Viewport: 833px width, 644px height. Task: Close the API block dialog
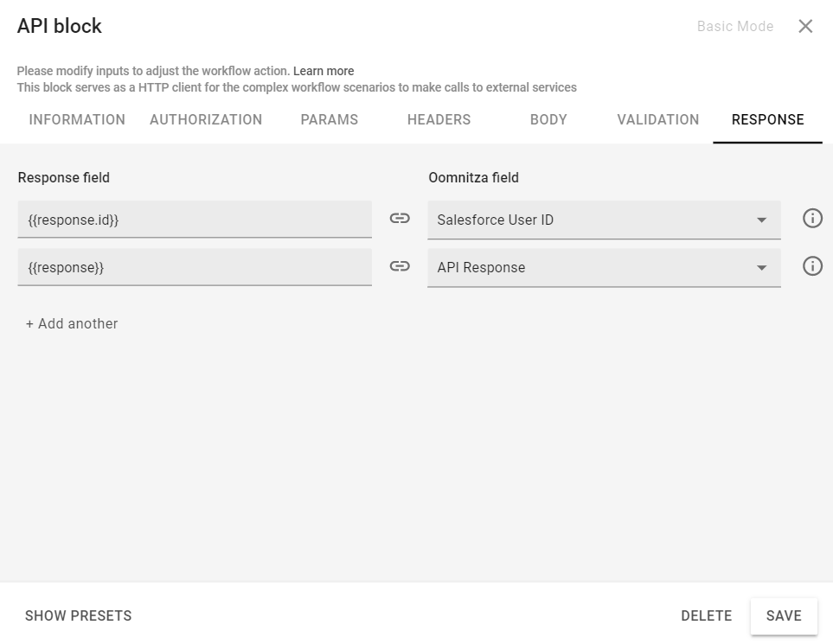click(805, 26)
